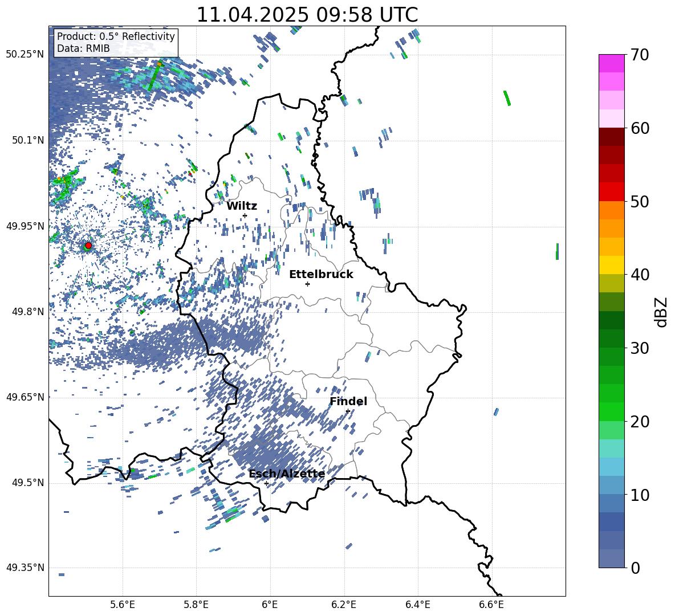Click the 49.35°N latitude label

25,568
